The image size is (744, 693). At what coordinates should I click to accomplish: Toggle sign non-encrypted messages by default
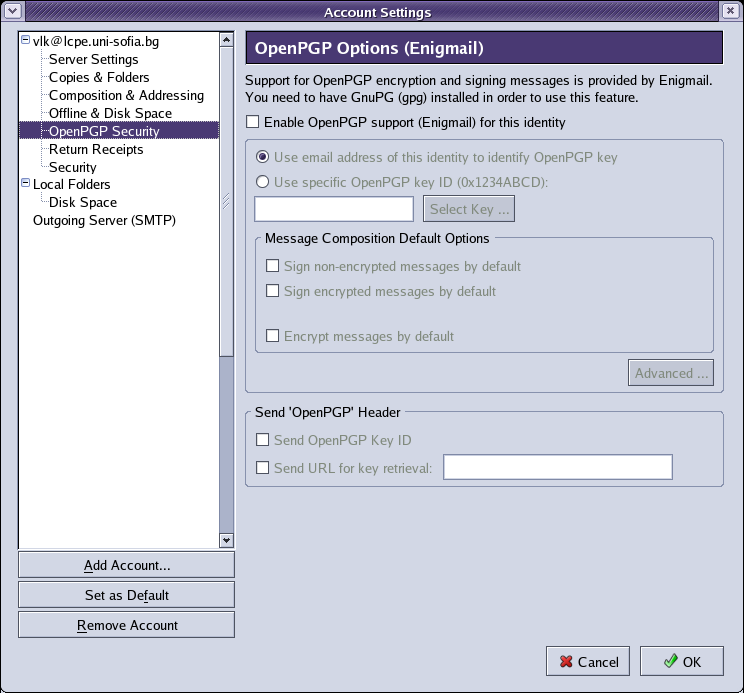[272, 266]
